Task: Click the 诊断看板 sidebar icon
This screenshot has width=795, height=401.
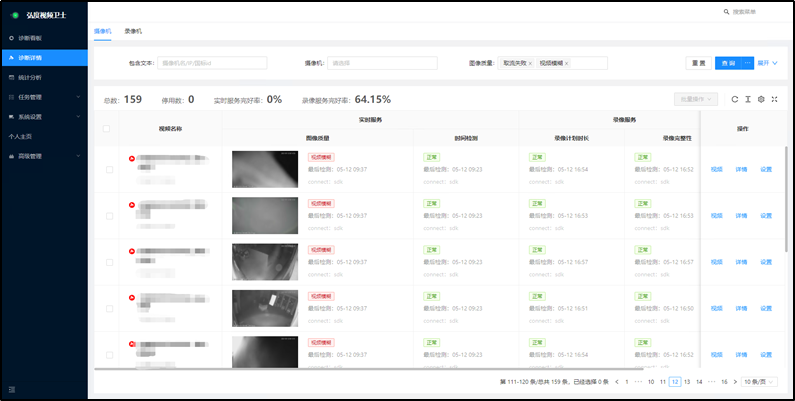Action: (12, 38)
